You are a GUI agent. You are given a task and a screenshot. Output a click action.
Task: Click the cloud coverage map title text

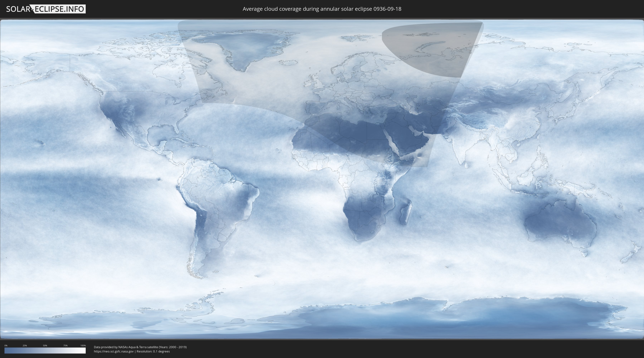pos(322,9)
